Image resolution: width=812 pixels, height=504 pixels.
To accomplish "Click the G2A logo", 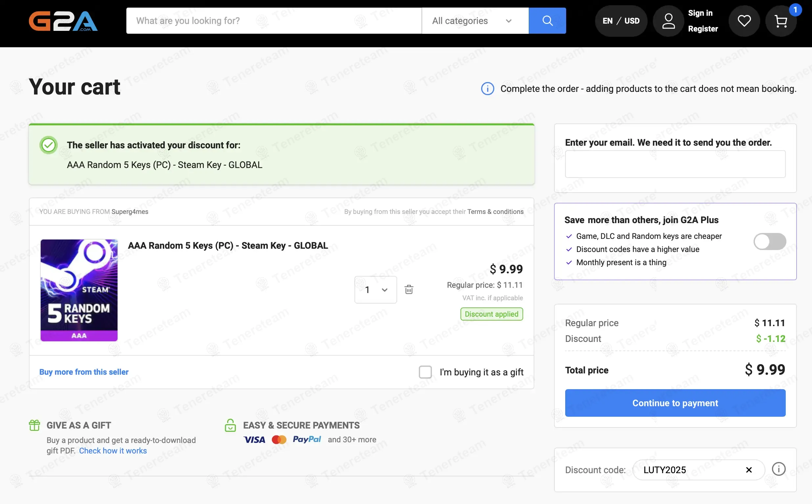I will (x=63, y=21).
